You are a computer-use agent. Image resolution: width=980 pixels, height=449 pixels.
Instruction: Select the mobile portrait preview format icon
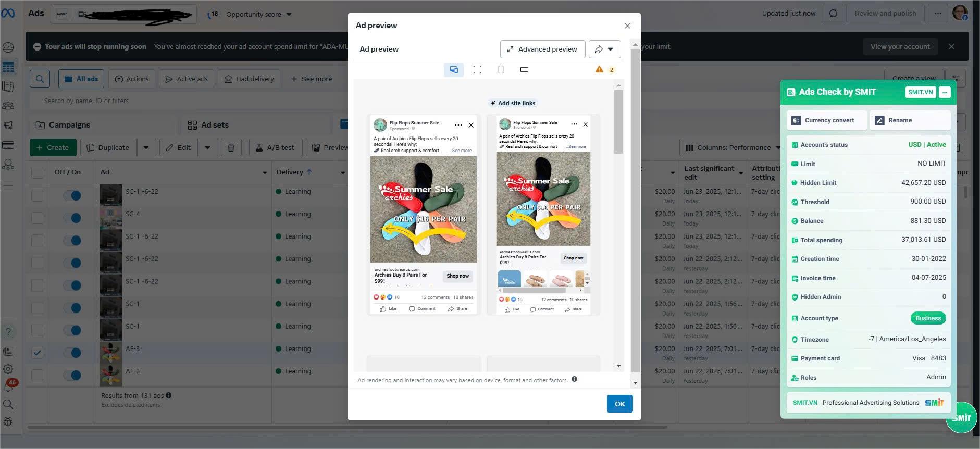501,69
